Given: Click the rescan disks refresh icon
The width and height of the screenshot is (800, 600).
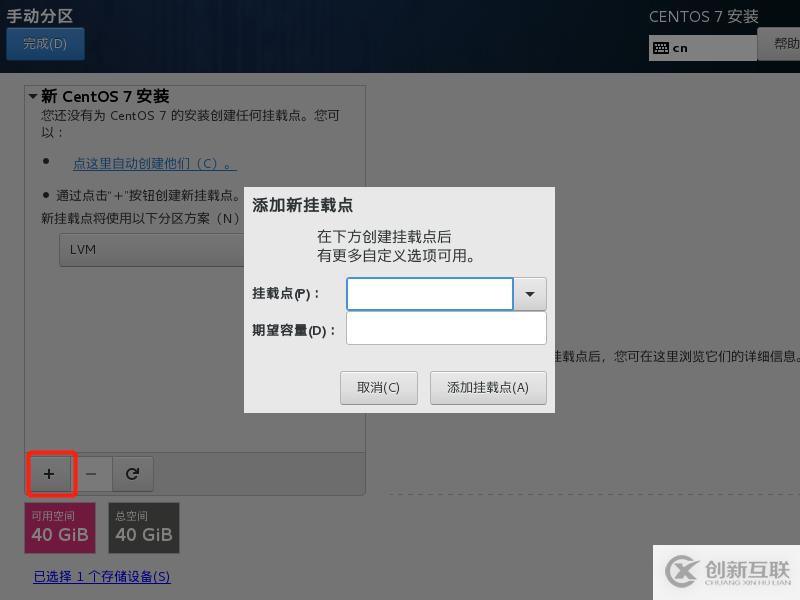Looking at the screenshot, I should 133,474.
